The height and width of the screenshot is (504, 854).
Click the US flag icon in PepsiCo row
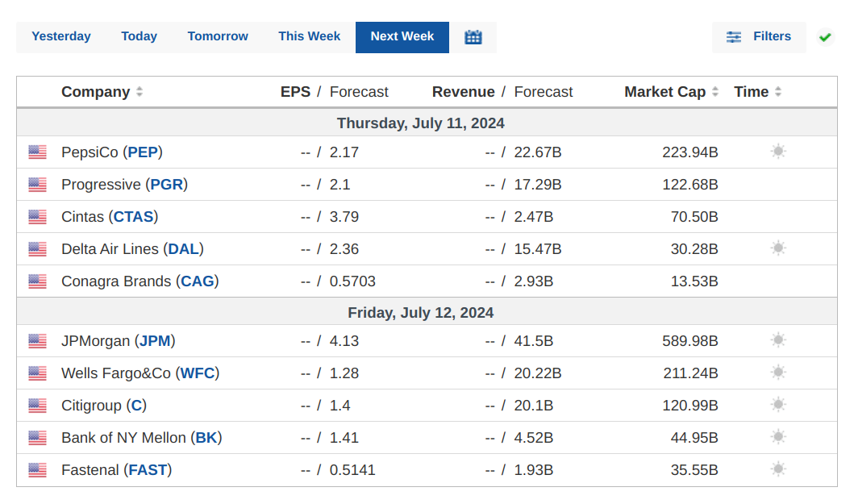38,152
